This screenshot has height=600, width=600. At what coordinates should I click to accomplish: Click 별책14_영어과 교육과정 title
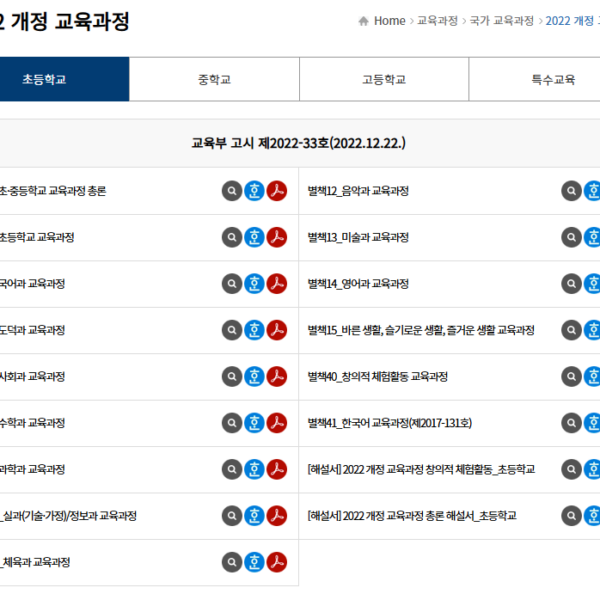(x=358, y=284)
